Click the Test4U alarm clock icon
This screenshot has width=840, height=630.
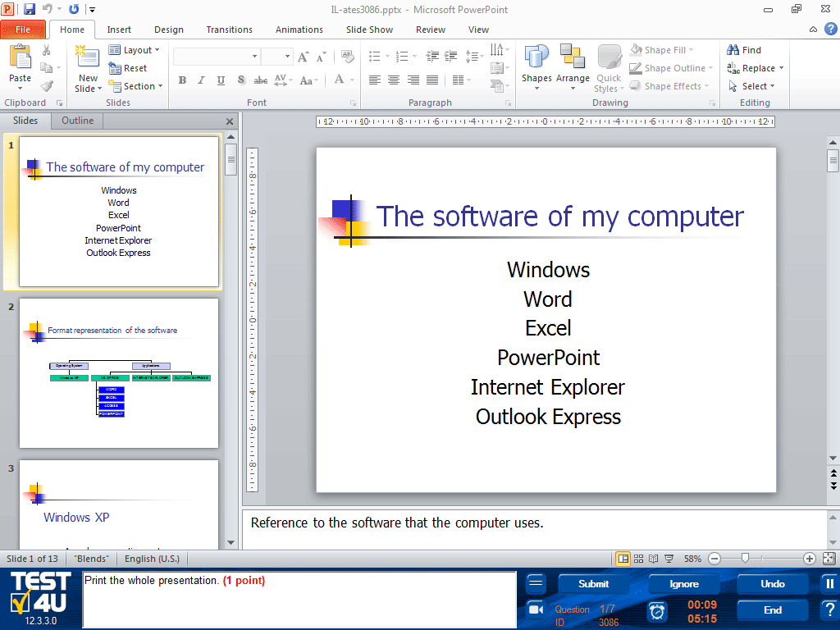pyautogui.click(x=657, y=611)
